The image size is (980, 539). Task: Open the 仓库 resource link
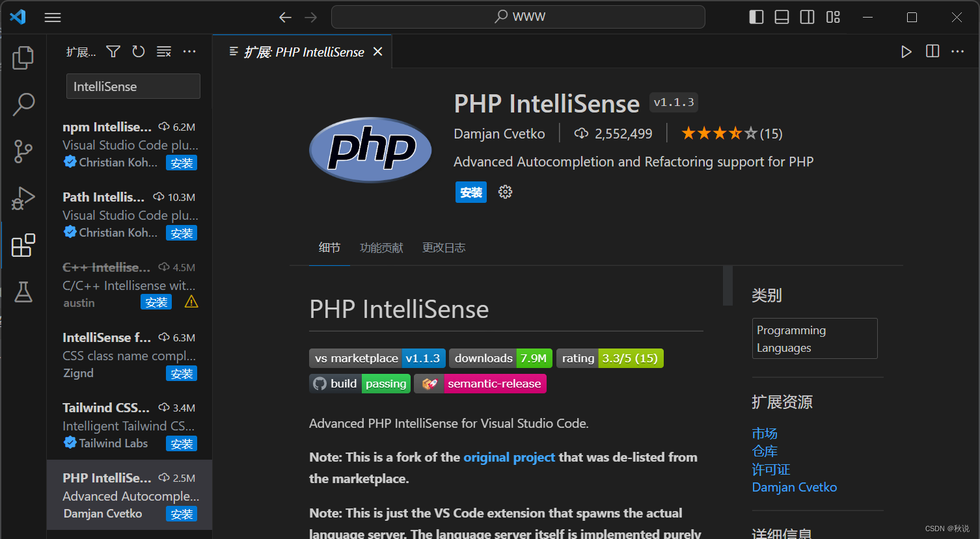point(765,451)
